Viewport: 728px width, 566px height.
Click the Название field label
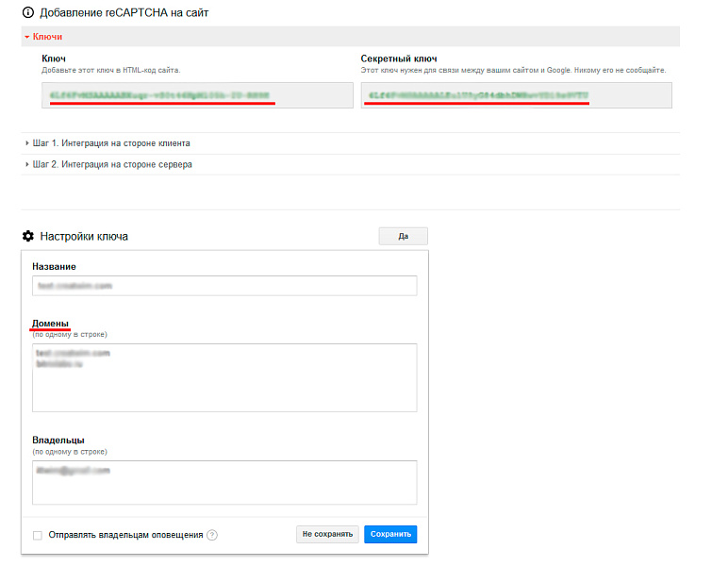pyautogui.click(x=54, y=267)
